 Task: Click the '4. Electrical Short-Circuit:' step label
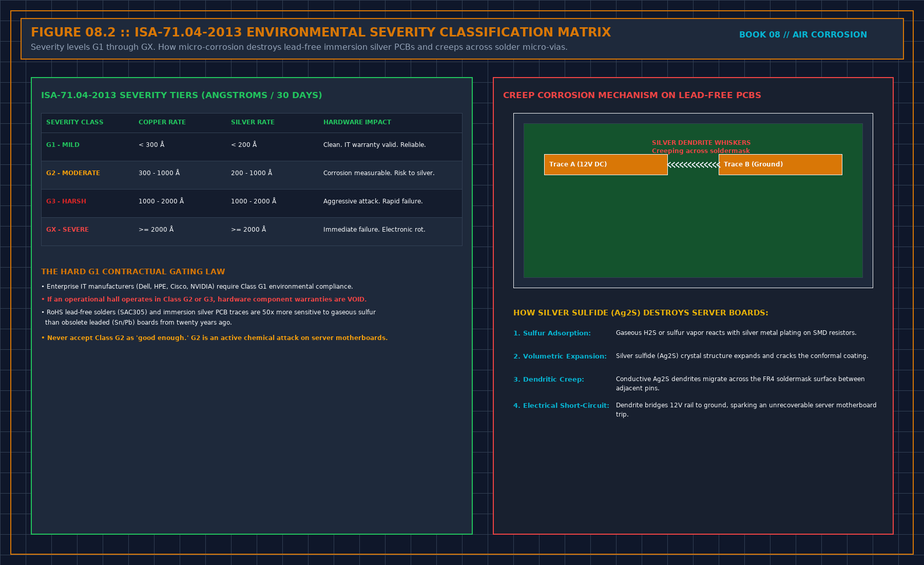coord(561,406)
